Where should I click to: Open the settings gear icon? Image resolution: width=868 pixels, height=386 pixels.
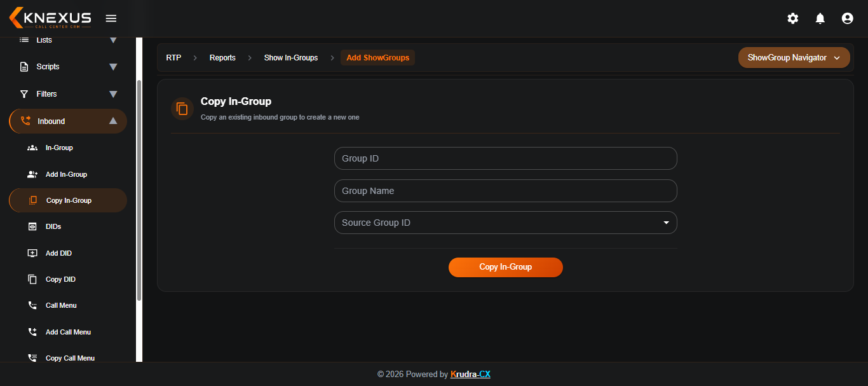pyautogui.click(x=793, y=18)
